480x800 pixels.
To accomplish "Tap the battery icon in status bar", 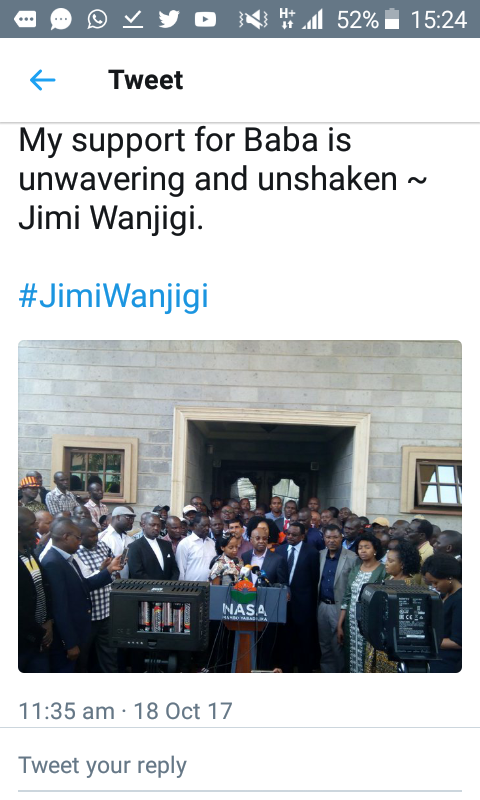I will (x=392, y=19).
